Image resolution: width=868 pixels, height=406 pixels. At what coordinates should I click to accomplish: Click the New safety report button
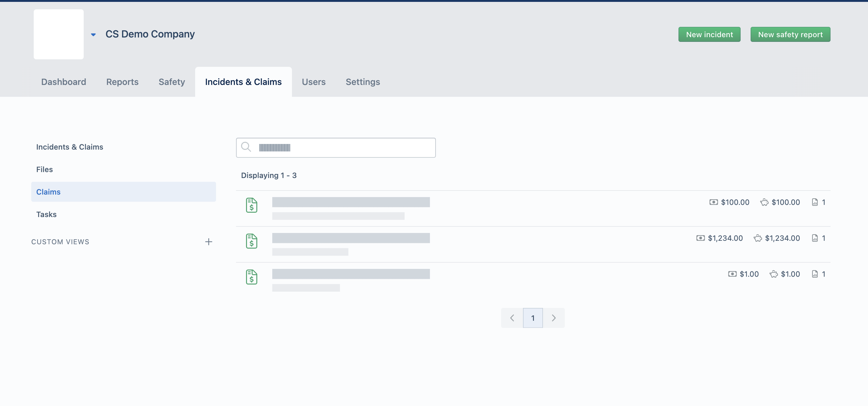click(x=790, y=34)
